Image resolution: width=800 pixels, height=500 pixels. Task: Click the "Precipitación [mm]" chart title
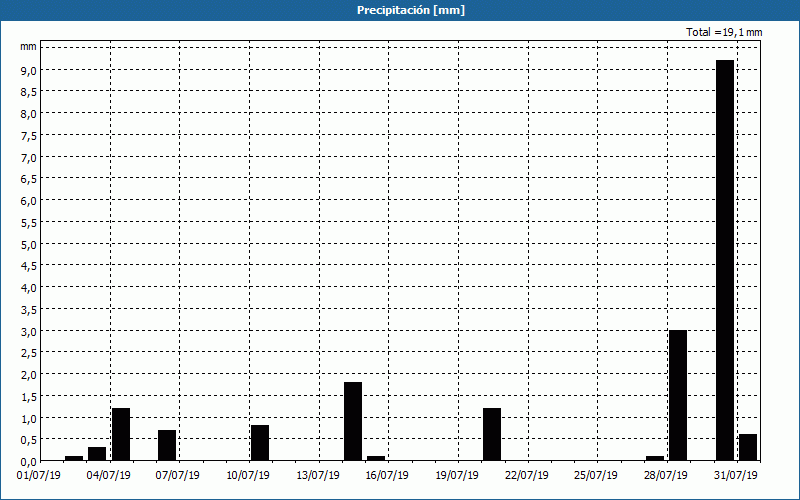pos(411,10)
